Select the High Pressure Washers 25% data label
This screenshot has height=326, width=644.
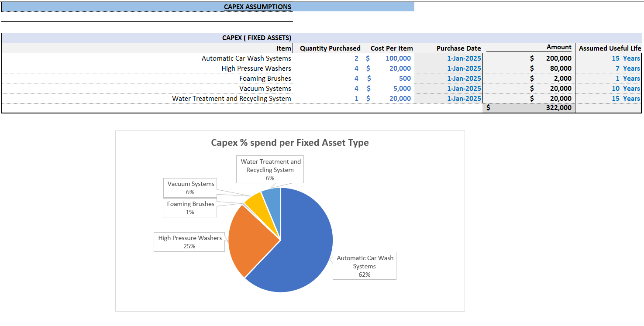[x=189, y=242]
